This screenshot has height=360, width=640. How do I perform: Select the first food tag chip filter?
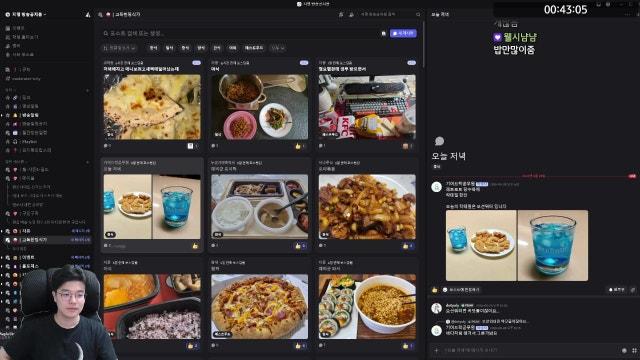153,48
